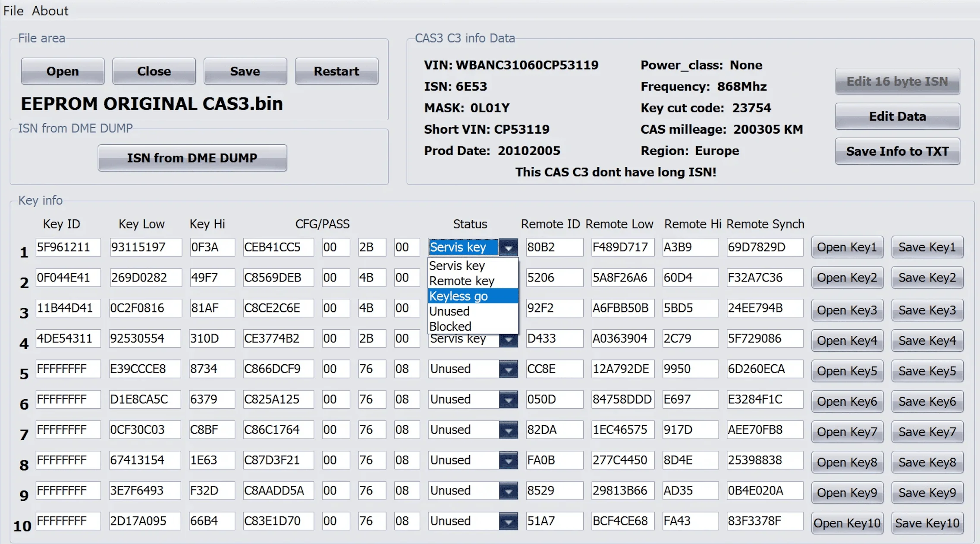Expand Key 6 status dropdown
Viewport: 980px width, 544px height.
(509, 400)
